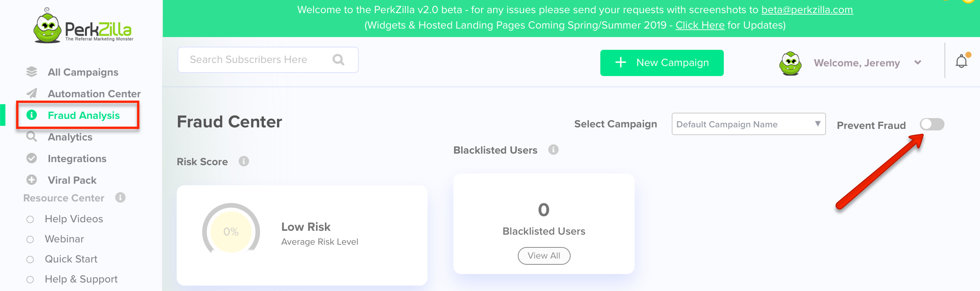This screenshot has height=291, width=980.
Task: Click the Viral Pack plus icon
Action: point(32,180)
